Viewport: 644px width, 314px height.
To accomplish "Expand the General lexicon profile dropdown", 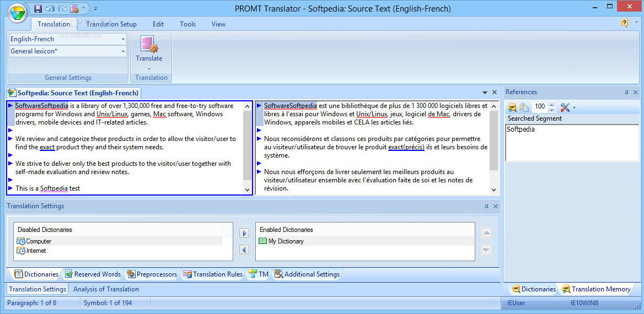I will click(x=123, y=51).
